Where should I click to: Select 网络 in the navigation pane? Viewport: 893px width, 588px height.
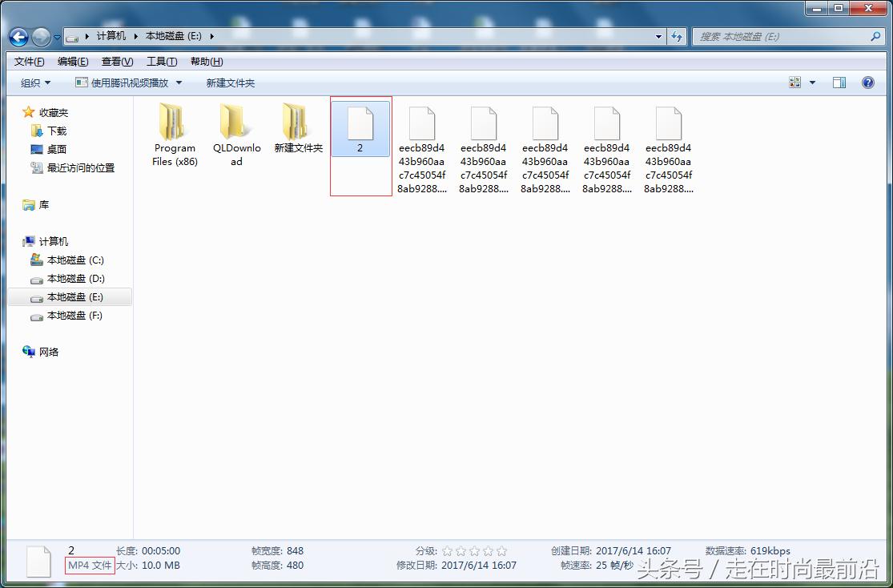tap(40, 352)
